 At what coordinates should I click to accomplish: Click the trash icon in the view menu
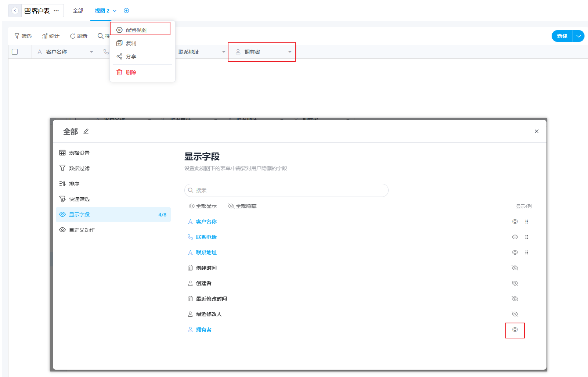[x=119, y=72]
